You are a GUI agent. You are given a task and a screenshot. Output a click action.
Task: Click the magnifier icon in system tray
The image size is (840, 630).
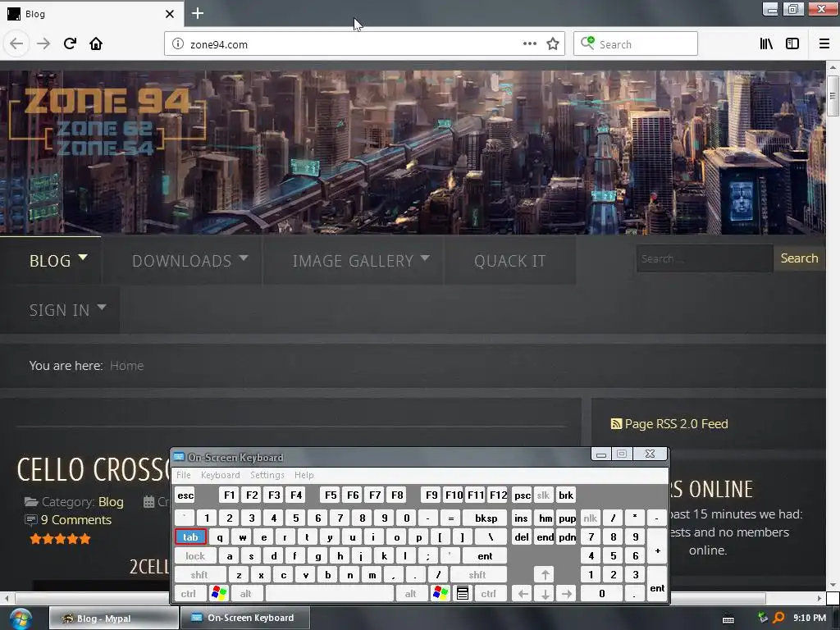[778, 618]
